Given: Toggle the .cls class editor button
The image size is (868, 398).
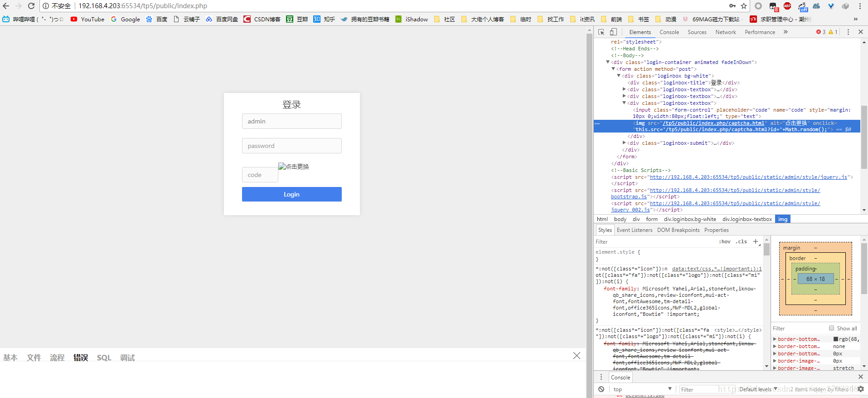Looking at the screenshot, I should pos(742,242).
